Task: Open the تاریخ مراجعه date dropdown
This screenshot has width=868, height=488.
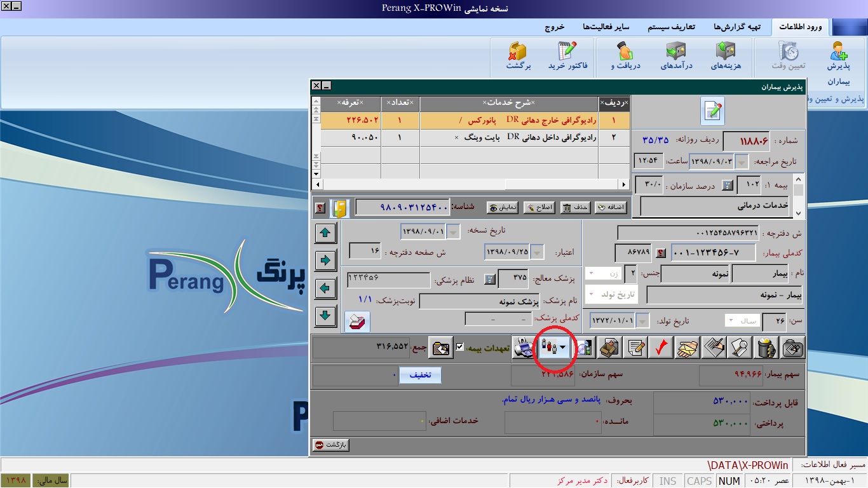Action: [742, 161]
